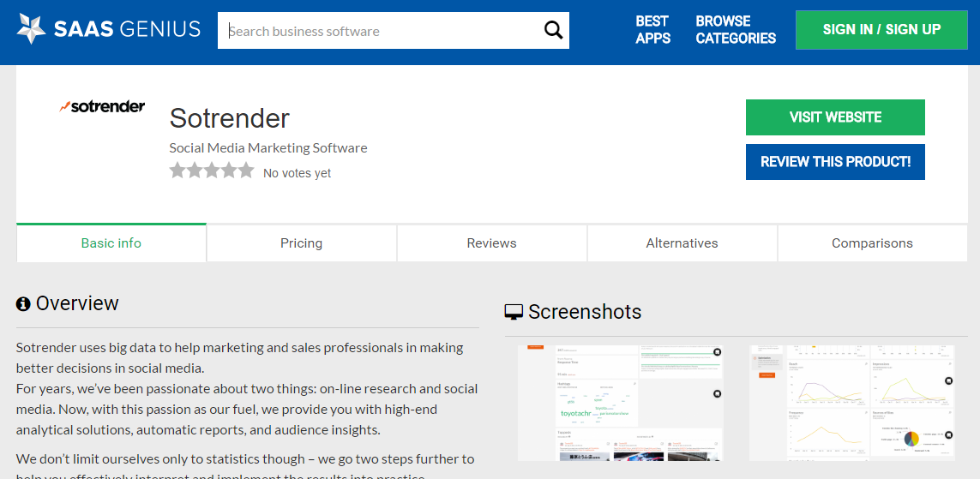Click the Sign In / Sign Up button

881,30
